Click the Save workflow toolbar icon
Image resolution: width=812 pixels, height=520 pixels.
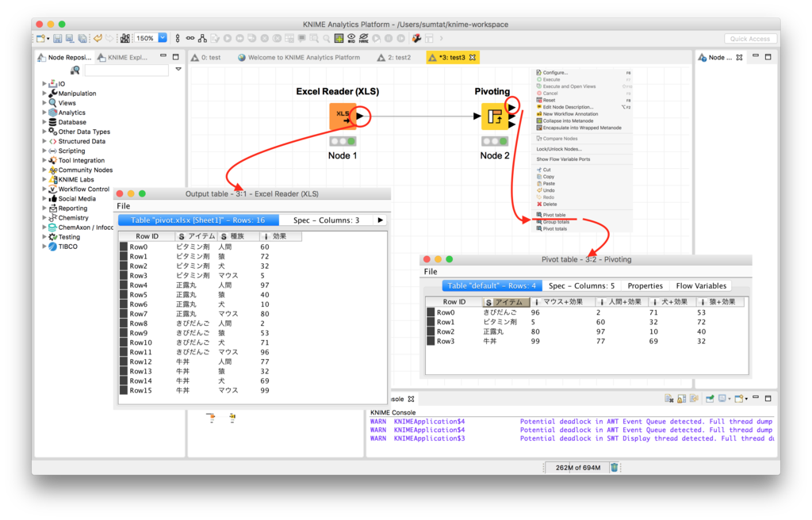57,37
